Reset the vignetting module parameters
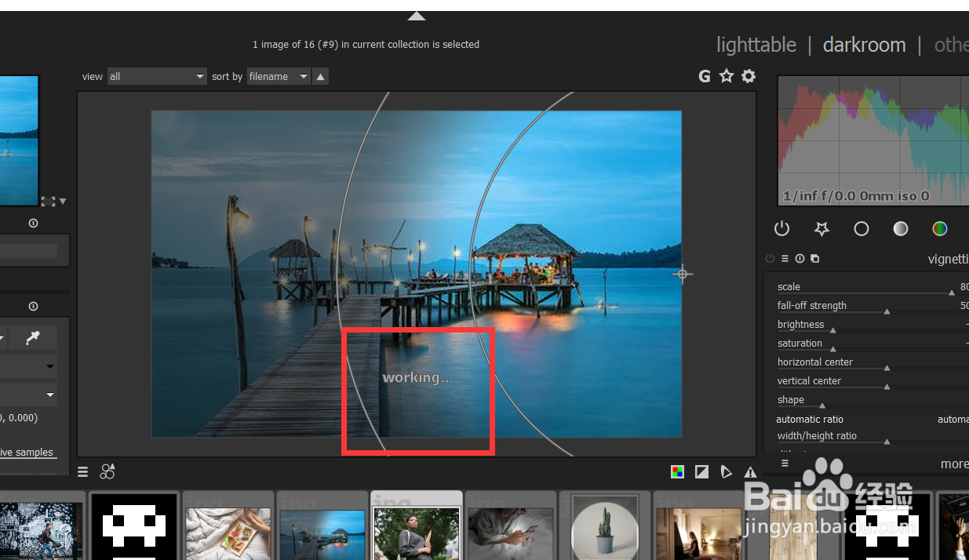This screenshot has width=969, height=560. 800,258
